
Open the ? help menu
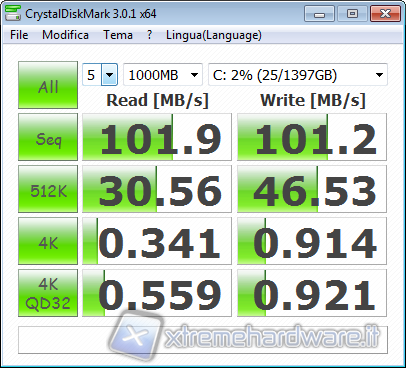point(150,35)
